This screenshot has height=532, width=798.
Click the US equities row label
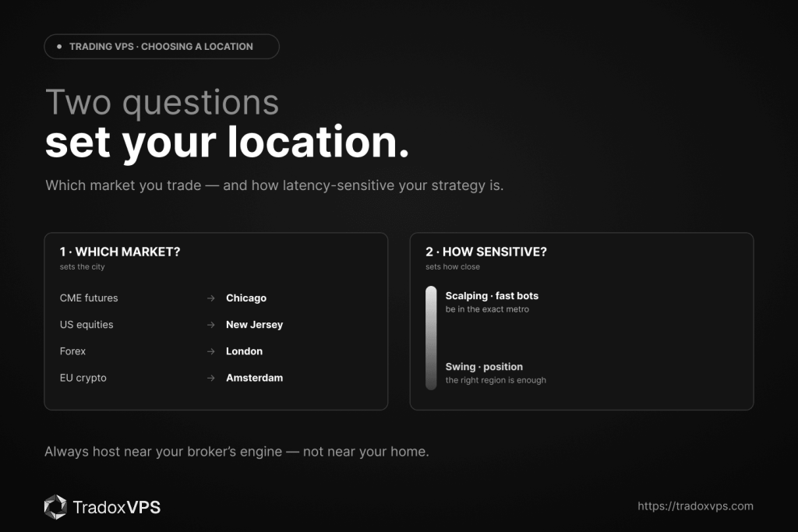87,325
